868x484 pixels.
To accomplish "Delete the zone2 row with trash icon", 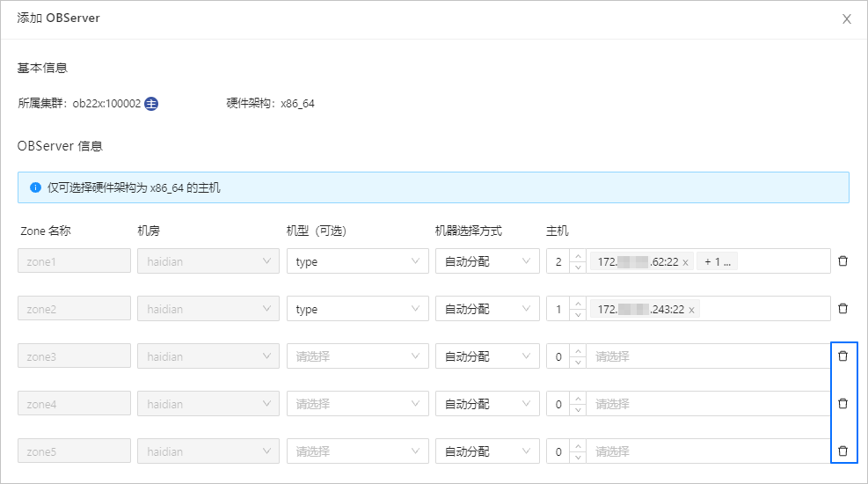I will coord(842,309).
